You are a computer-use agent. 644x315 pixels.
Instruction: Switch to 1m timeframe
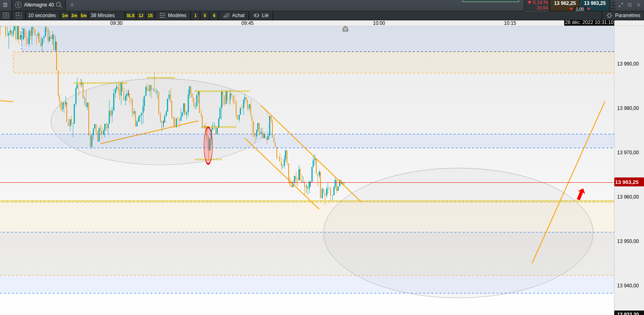click(x=65, y=15)
